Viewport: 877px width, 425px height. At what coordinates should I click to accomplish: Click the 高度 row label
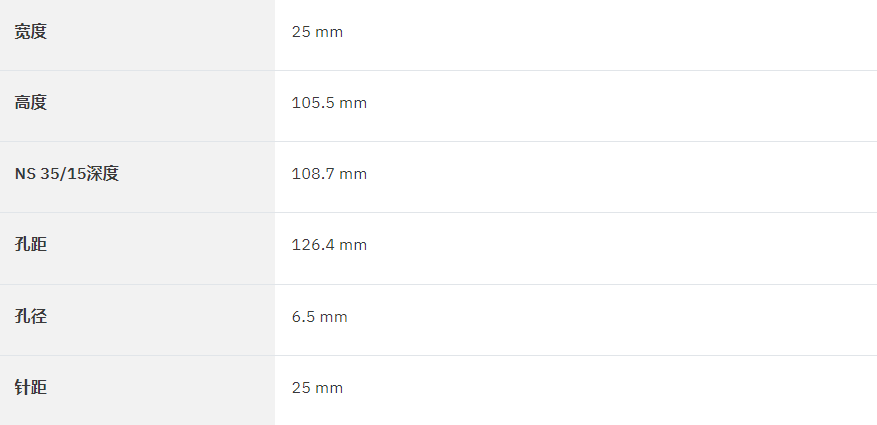click(30, 103)
